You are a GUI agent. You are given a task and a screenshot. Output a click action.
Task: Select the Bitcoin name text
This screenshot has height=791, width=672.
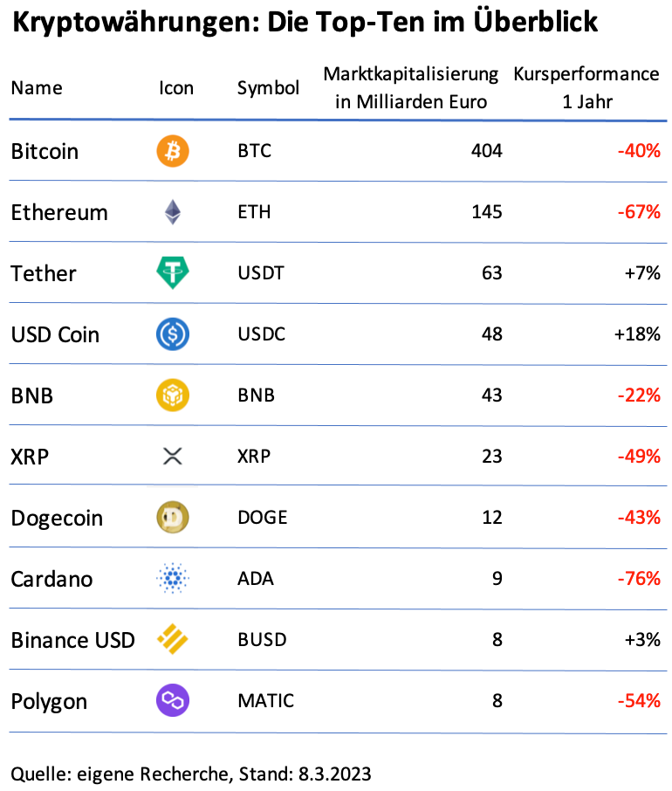pyautogui.click(x=45, y=151)
